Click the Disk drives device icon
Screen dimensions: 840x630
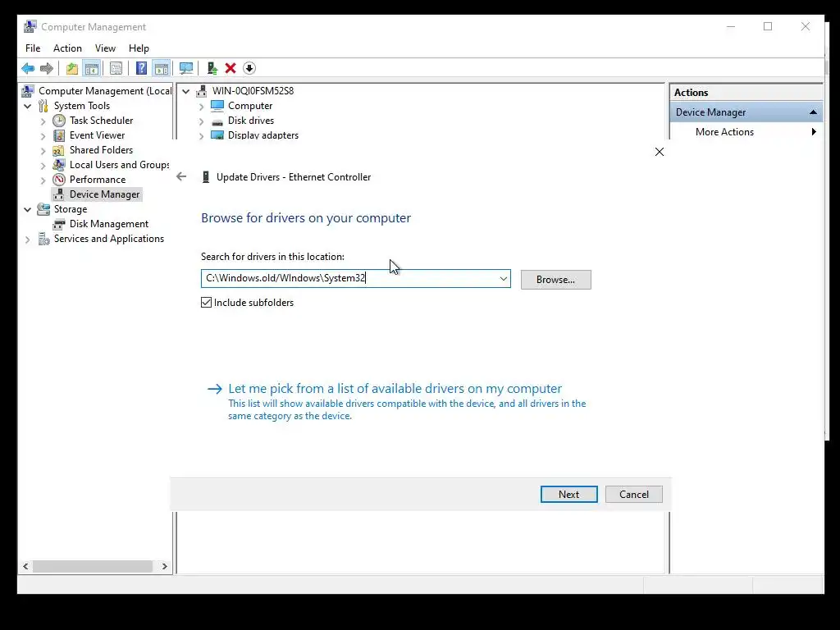coord(217,121)
